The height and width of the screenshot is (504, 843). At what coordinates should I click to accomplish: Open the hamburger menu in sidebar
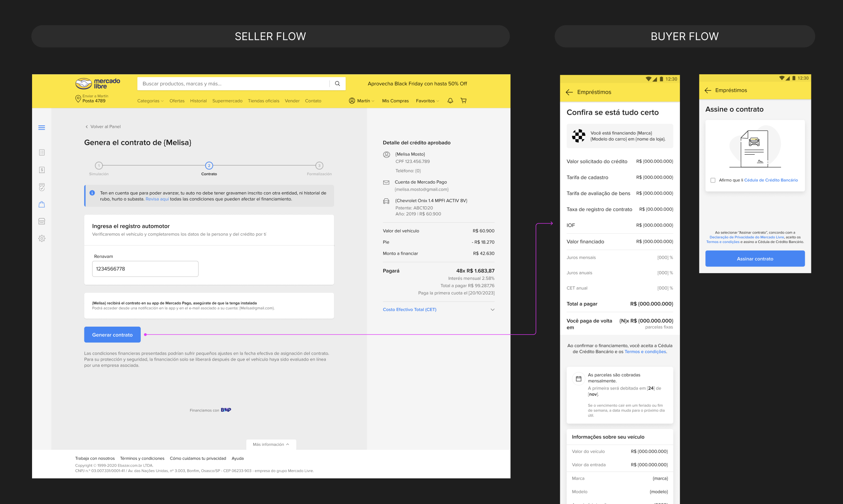click(42, 128)
